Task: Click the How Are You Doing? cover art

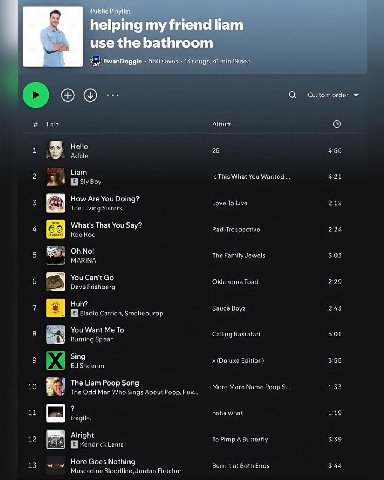Action: [x=56, y=203]
